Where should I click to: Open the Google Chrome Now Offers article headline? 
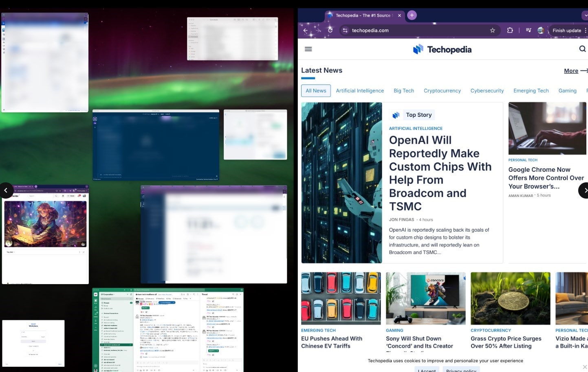(546, 178)
